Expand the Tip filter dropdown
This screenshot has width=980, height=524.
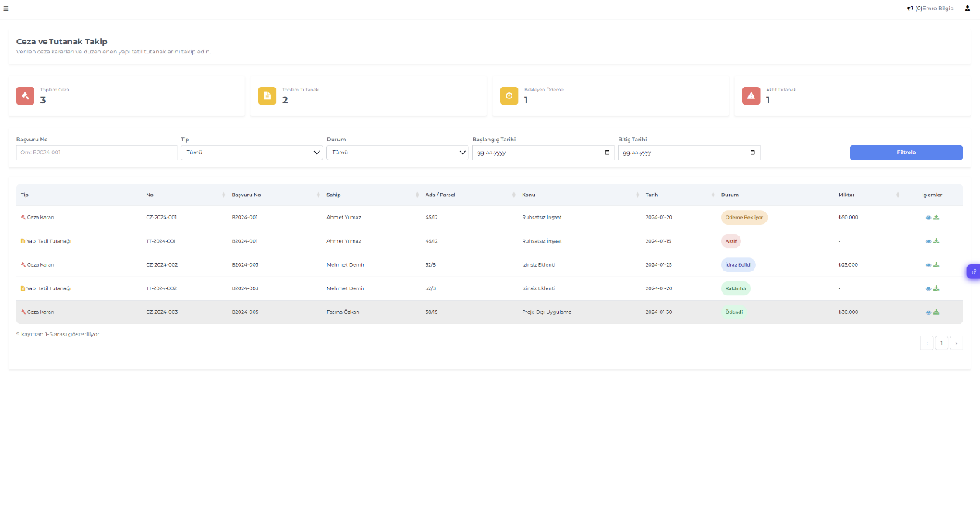click(252, 153)
